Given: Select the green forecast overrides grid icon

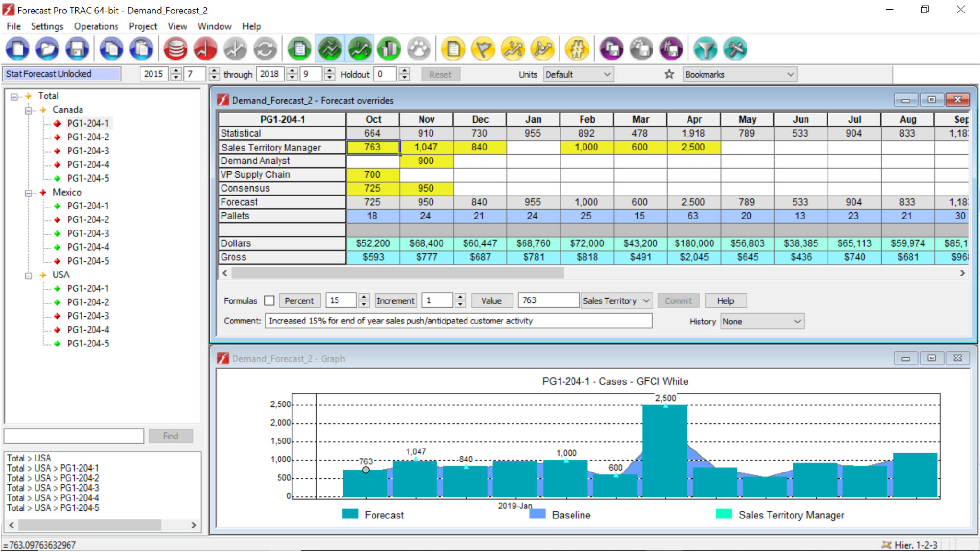Looking at the screenshot, I should point(329,48).
